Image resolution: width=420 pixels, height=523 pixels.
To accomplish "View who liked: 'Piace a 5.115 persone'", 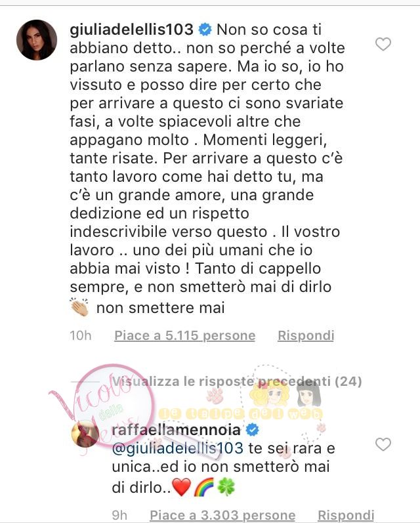I will tap(185, 335).
